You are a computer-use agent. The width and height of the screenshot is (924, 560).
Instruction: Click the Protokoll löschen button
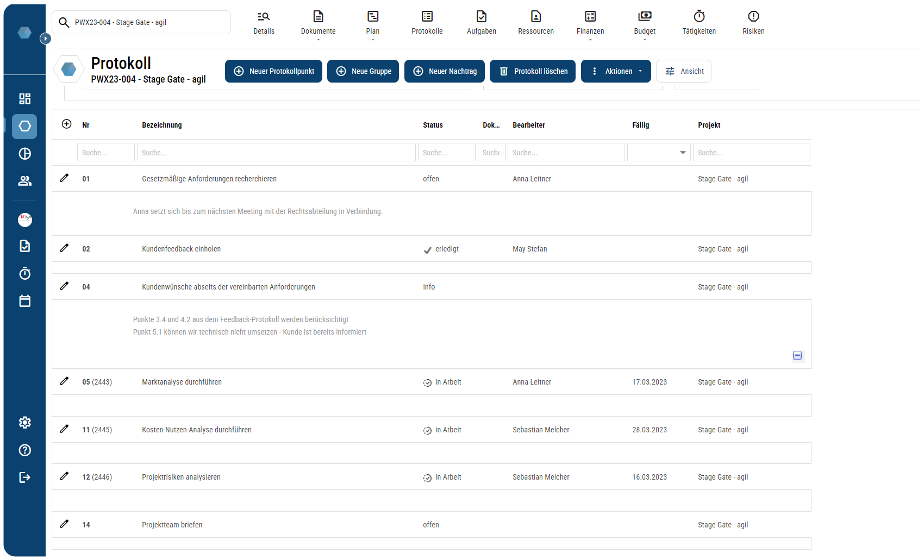[x=532, y=71]
